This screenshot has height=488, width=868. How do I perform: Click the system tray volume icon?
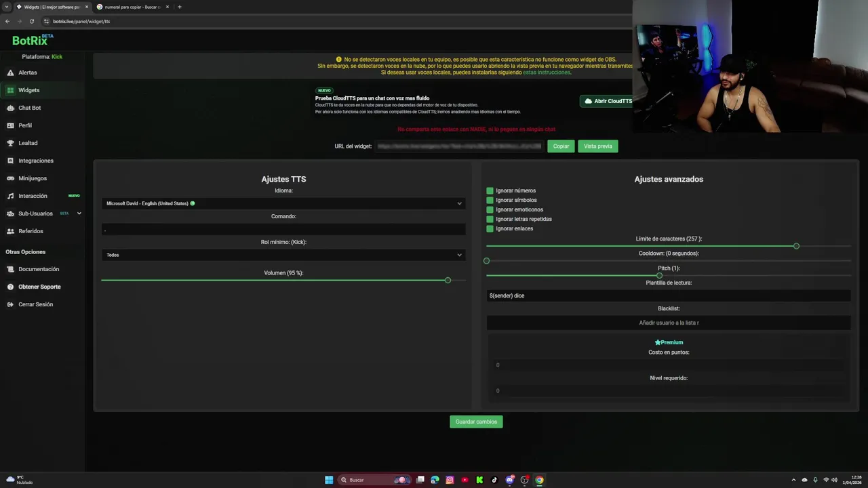pyautogui.click(x=834, y=480)
